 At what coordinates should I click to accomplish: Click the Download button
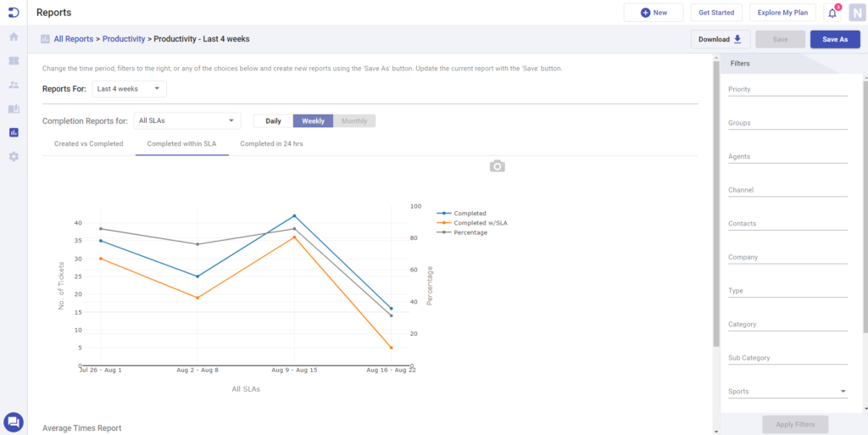[721, 39]
